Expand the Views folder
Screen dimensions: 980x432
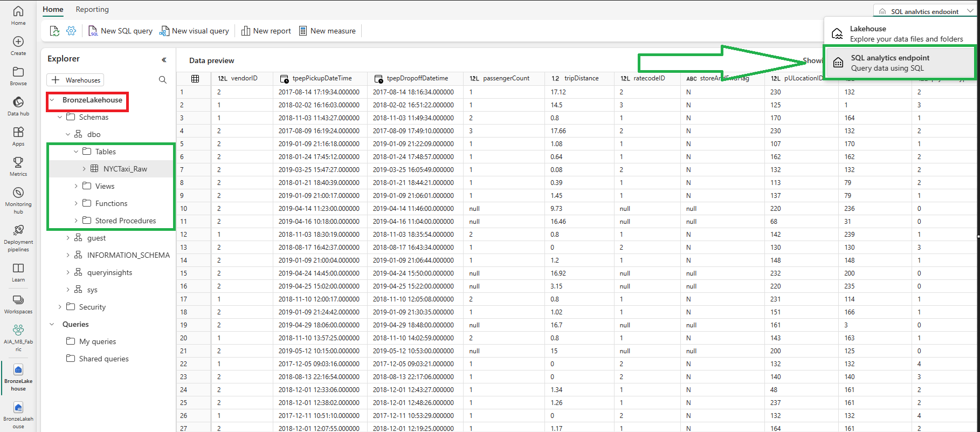76,186
